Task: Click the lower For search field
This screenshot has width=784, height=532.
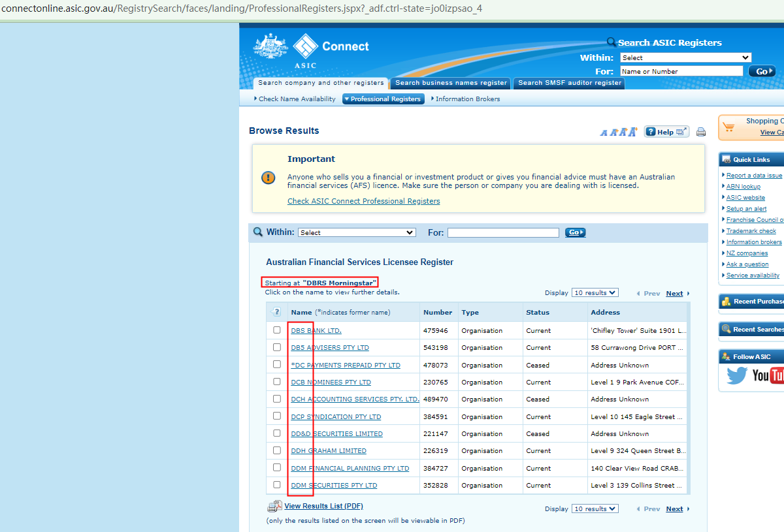Action: click(x=503, y=232)
